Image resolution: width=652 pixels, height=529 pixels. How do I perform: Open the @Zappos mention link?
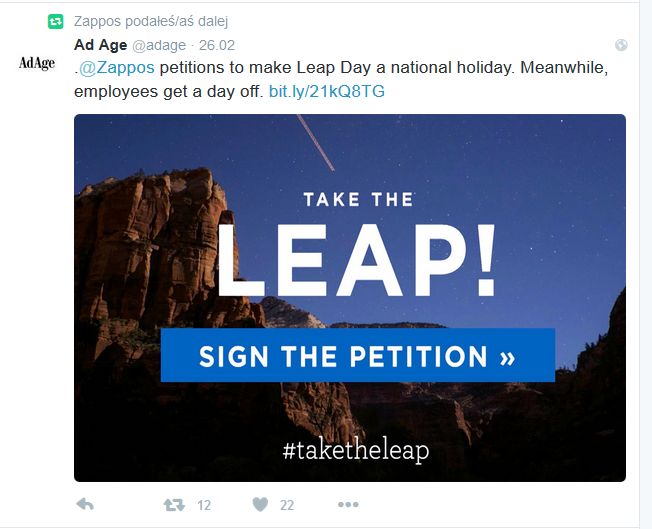pos(116,67)
